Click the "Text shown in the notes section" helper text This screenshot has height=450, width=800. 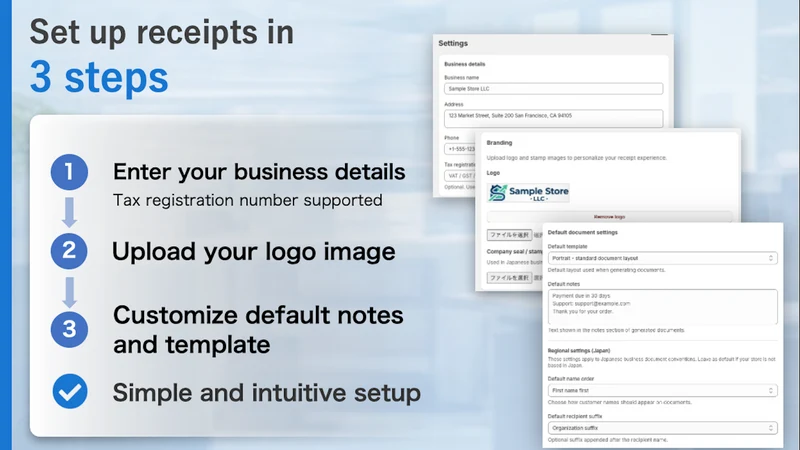pyautogui.click(x=616, y=330)
